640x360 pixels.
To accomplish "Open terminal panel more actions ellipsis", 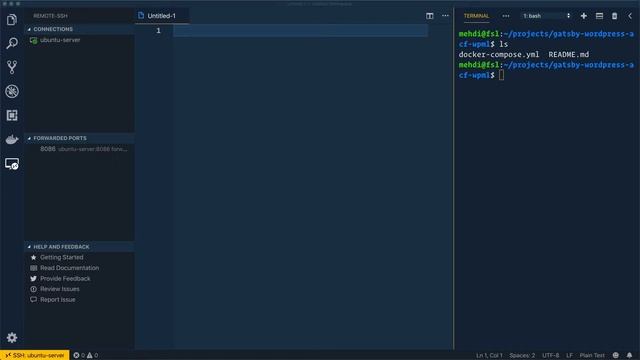I will 506,16.
